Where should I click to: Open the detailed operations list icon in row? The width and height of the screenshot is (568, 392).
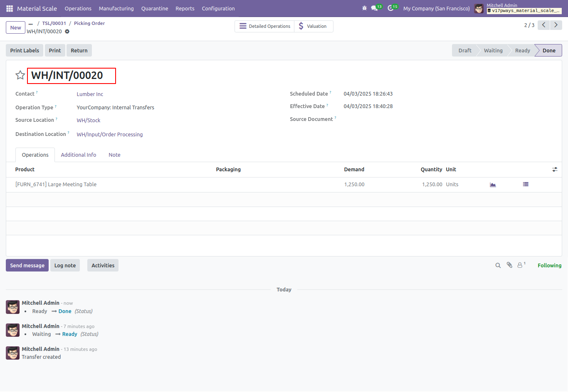pos(526,184)
